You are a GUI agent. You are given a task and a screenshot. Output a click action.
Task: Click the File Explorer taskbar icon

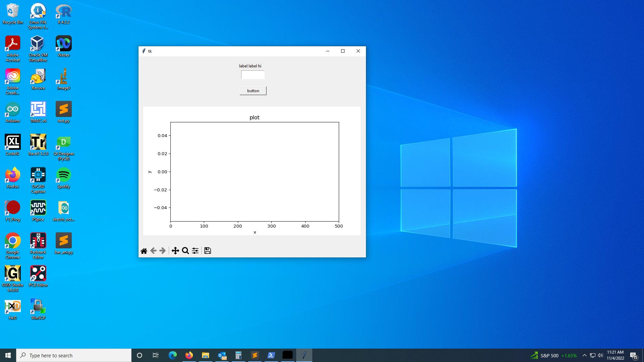205,355
